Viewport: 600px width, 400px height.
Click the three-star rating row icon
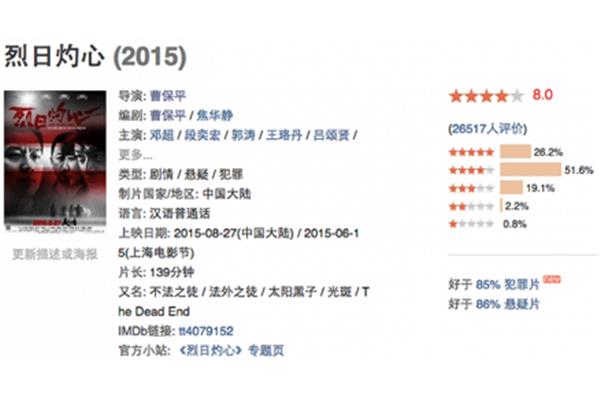tap(471, 188)
